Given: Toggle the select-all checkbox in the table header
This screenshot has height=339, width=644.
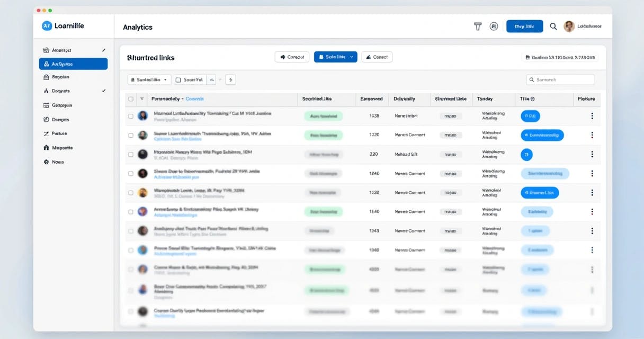Looking at the screenshot, I should (131, 99).
